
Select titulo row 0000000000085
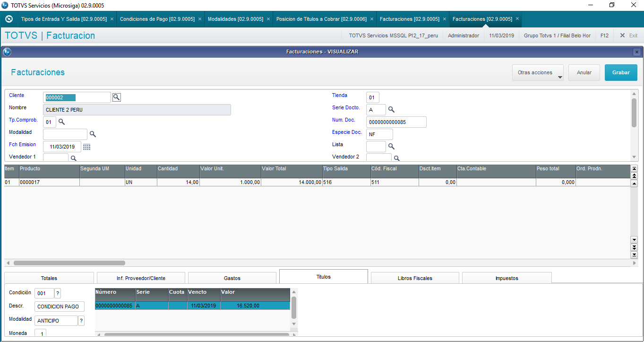coord(192,306)
